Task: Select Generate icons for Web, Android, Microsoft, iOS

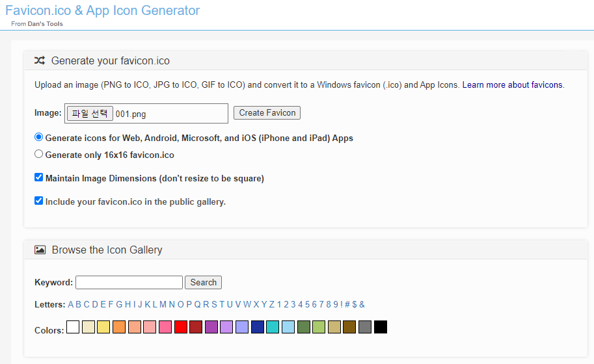Action: [x=38, y=137]
